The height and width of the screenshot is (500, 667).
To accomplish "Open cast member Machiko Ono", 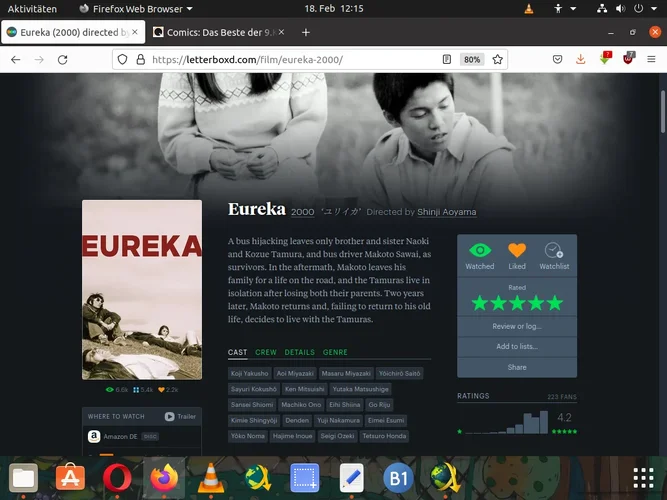I will [301, 405].
